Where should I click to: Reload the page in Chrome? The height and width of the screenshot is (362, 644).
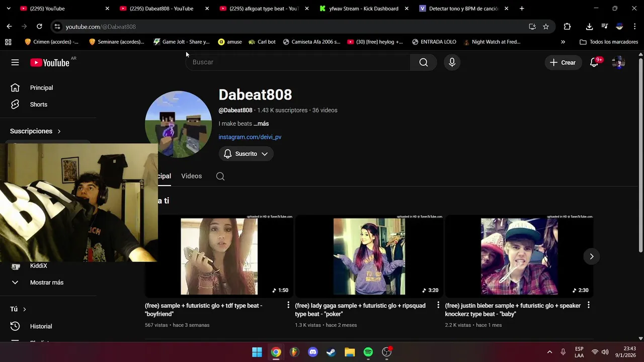coord(39,26)
